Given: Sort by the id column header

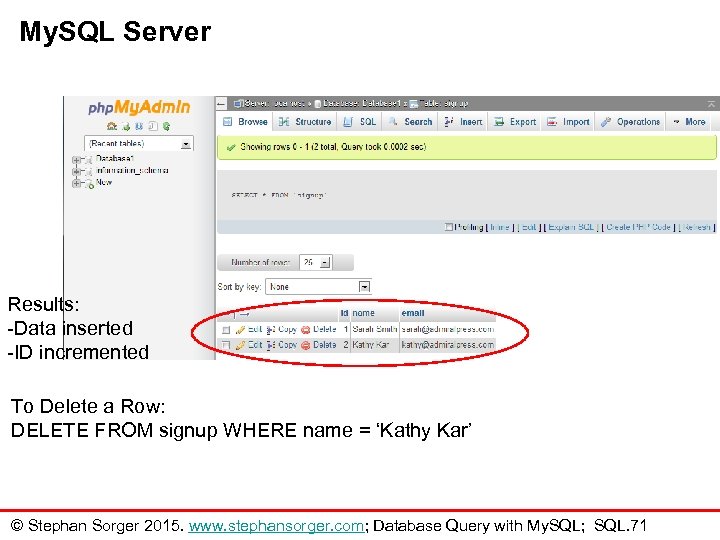Looking at the screenshot, I should [344, 313].
